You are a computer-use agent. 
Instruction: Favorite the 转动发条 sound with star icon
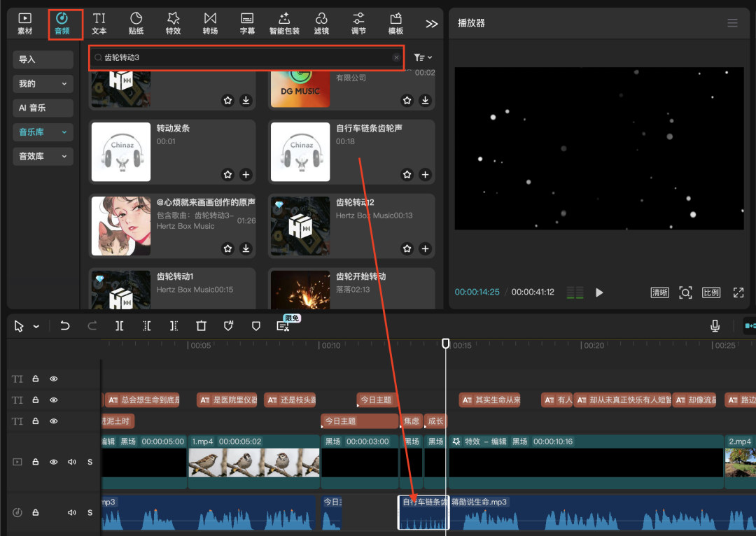coord(227,174)
